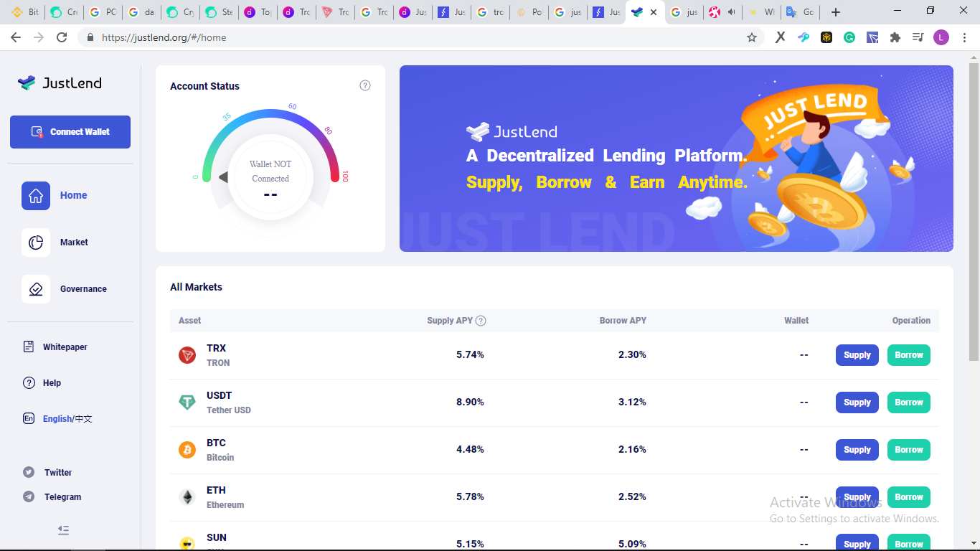Viewport: 980px width, 551px height.
Task: Click the Asset column header
Action: (x=190, y=321)
